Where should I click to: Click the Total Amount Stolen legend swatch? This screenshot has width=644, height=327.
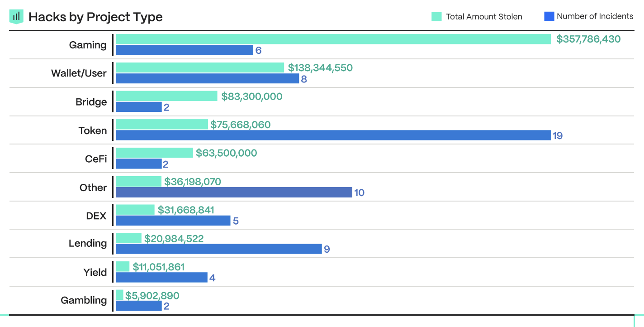(436, 17)
